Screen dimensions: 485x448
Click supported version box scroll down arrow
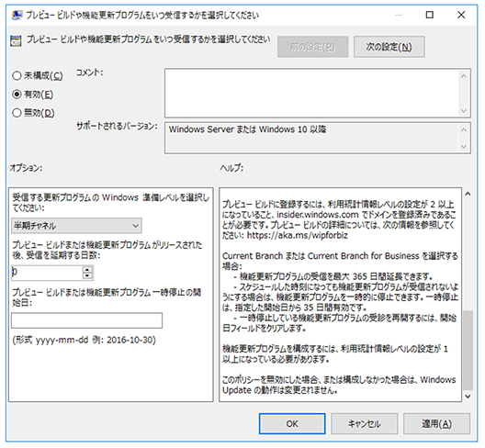coord(463,147)
